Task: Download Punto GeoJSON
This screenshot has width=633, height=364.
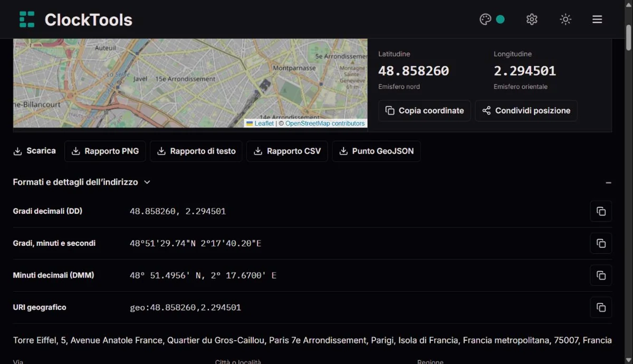Action: [x=376, y=151]
